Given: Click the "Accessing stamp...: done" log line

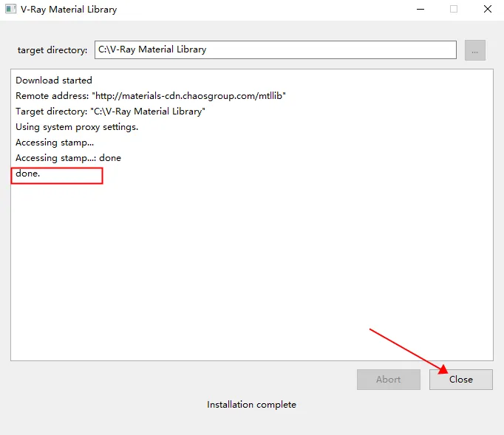Looking at the screenshot, I should (68, 157).
